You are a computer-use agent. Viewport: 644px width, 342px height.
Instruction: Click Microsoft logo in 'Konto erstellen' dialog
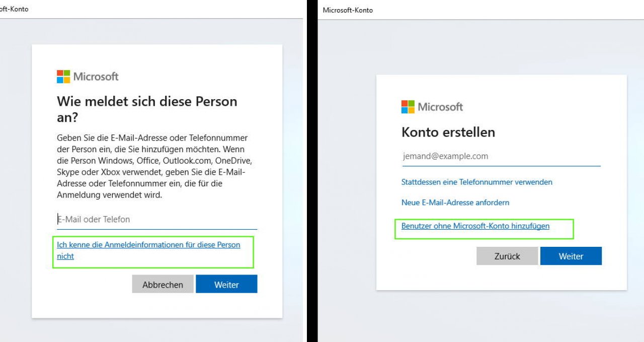[x=432, y=107]
